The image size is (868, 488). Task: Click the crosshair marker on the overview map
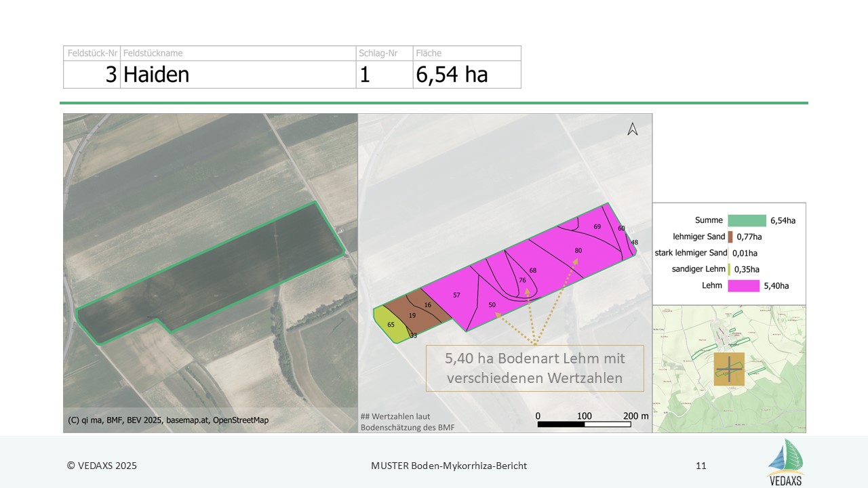[728, 369]
